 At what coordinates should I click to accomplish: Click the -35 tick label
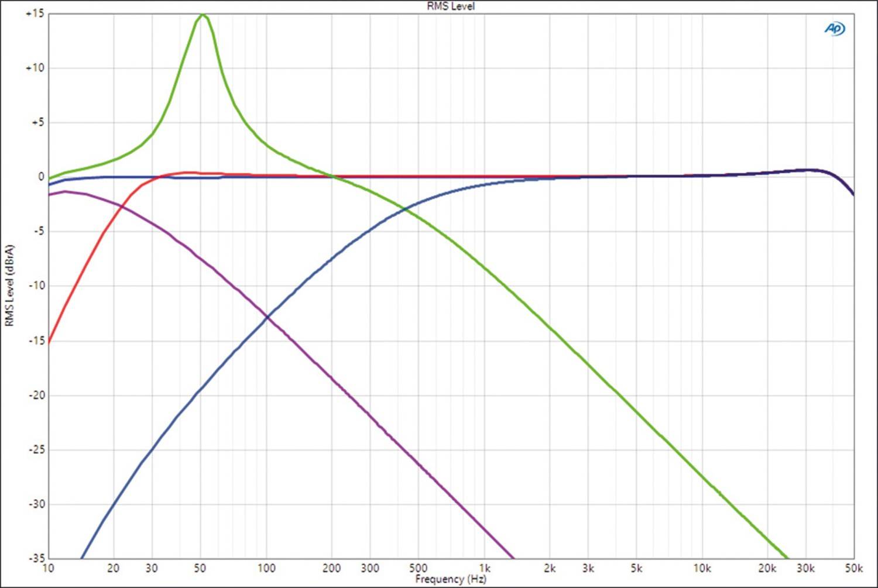click(36, 556)
